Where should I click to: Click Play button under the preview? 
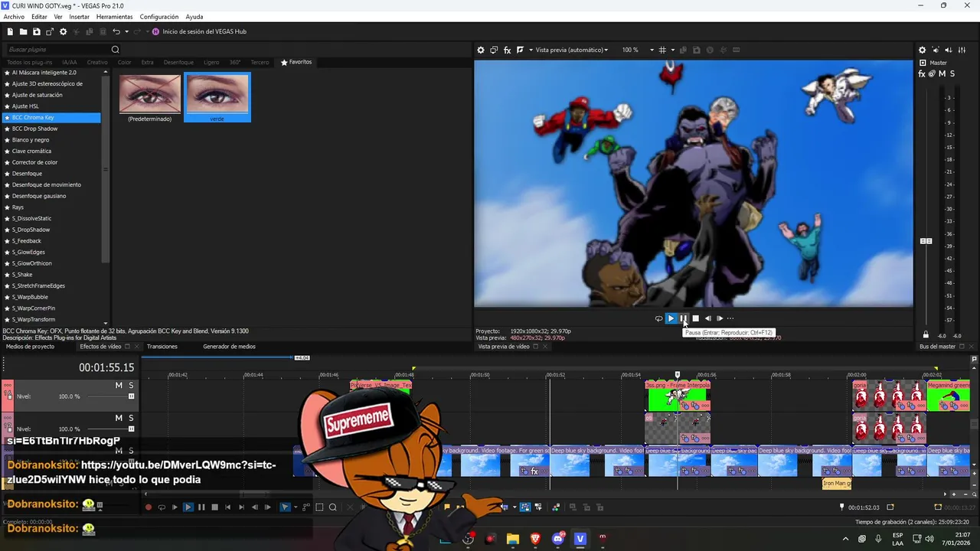671,318
